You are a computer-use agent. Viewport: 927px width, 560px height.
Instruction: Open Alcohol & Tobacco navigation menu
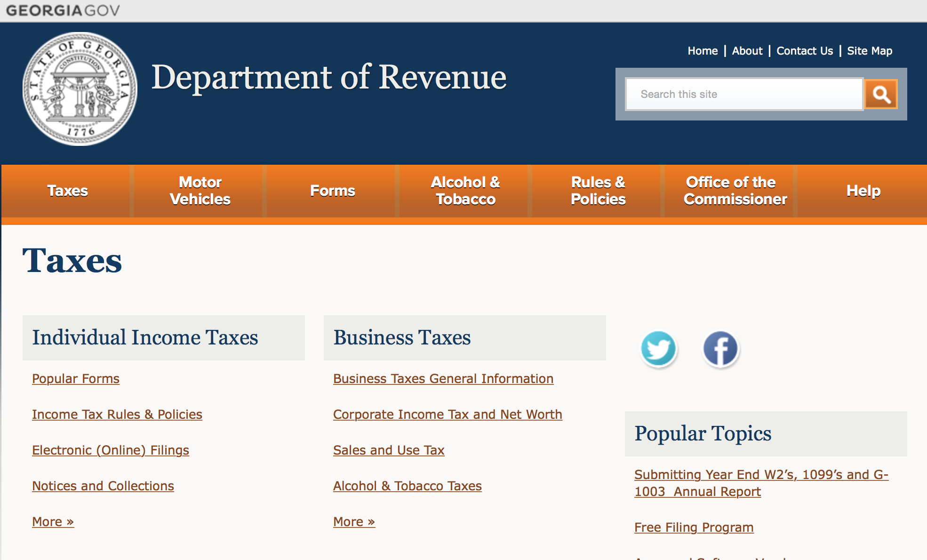click(x=465, y=191)
